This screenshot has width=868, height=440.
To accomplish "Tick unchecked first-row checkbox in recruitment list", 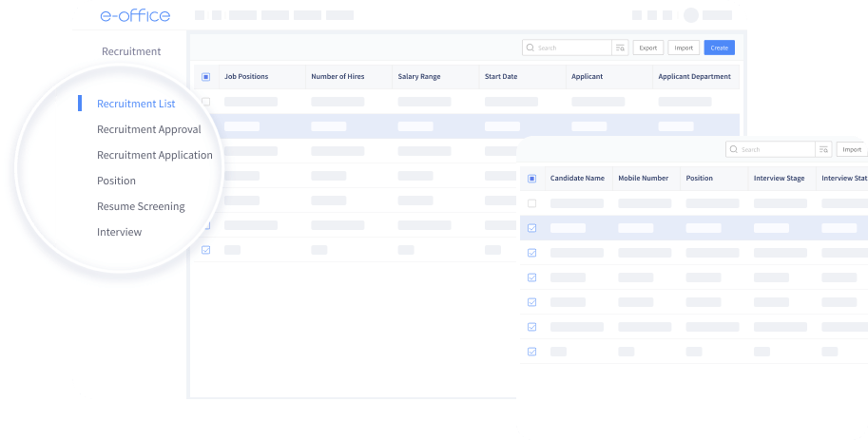I will [x=206, y=102].
